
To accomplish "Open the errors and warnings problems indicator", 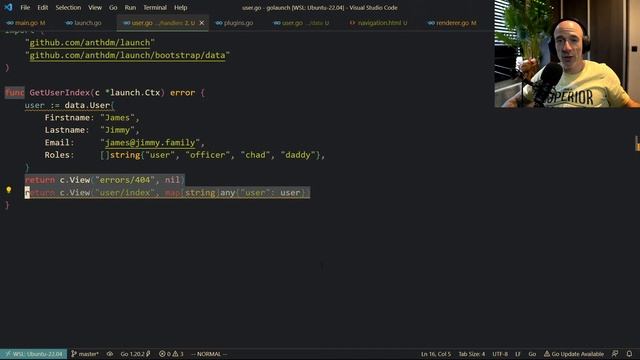I will tap(171, 354).
